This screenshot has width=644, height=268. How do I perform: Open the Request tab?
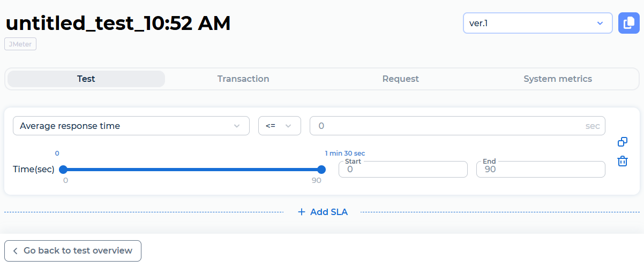click(x=400, y=79)
